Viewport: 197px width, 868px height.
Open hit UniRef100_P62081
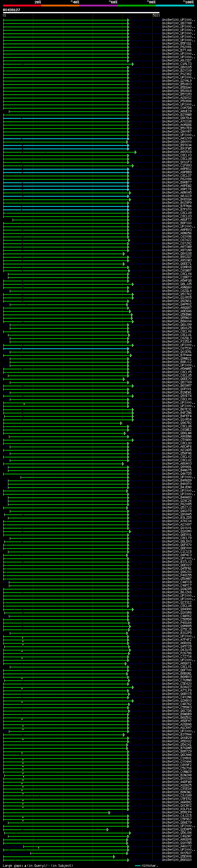pyautogui.click(x=177, y=47)
